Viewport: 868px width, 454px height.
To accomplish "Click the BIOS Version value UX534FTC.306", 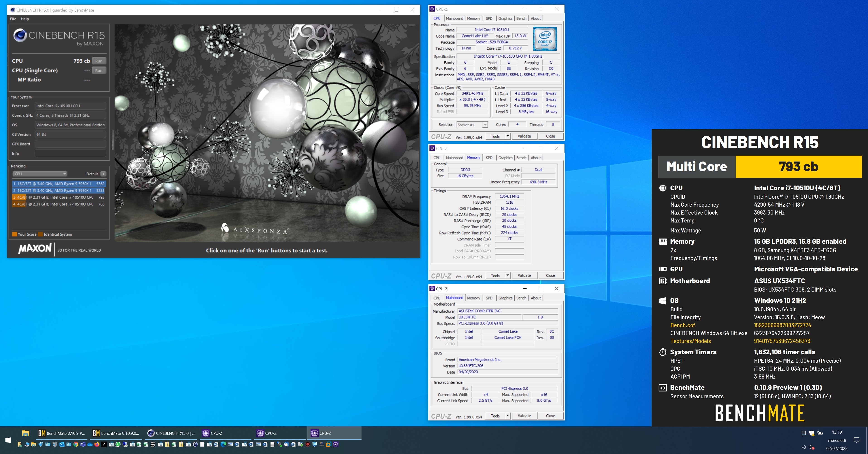I will [x=507, y=366].
